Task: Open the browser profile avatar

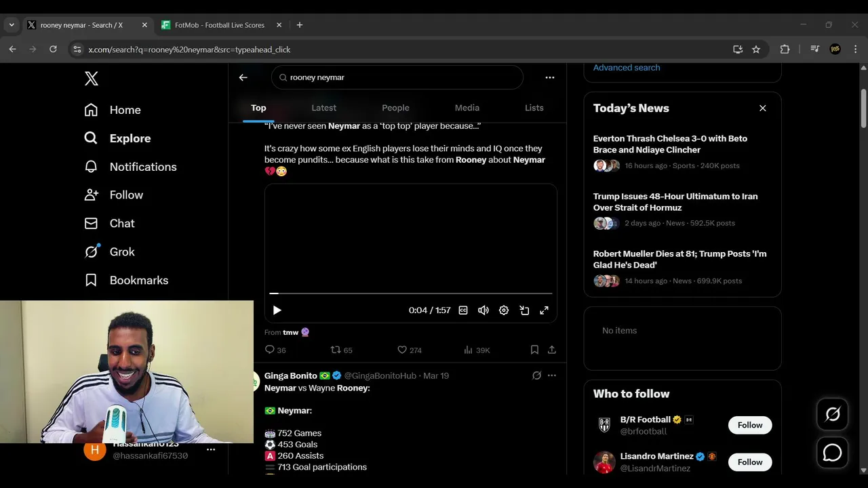Action: pos(835,49)
